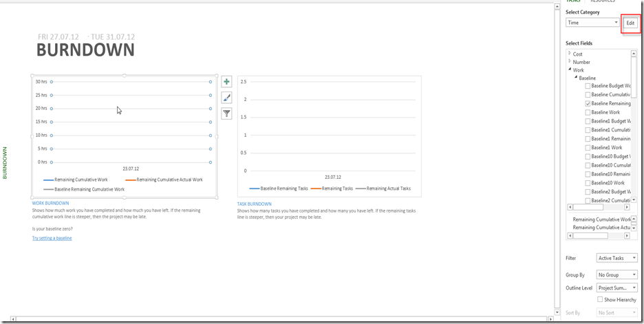Click Edit button next to Time category
The image size is (644, 324).
[x=630, y=23]
